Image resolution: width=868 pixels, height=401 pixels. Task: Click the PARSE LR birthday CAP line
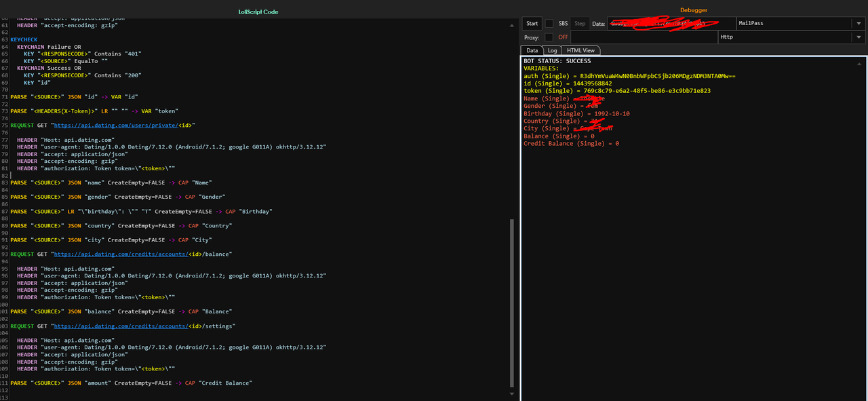141,211
